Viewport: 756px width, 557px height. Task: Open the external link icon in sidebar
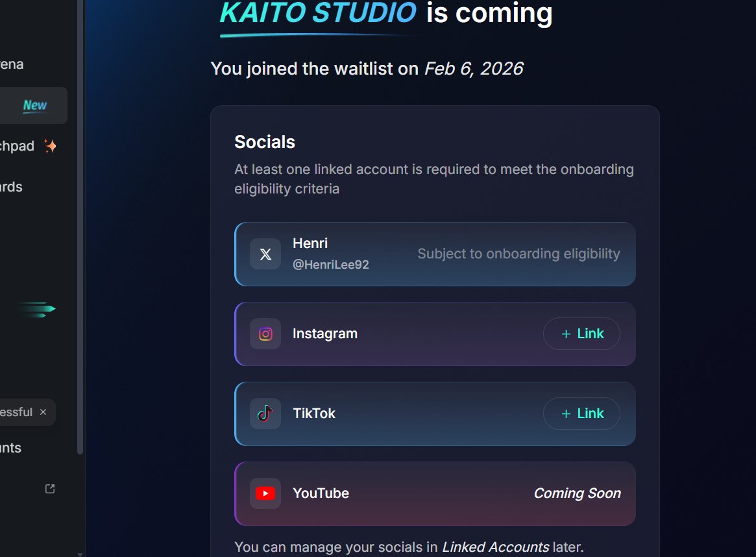pyautogui.click(x=50, y=489)
